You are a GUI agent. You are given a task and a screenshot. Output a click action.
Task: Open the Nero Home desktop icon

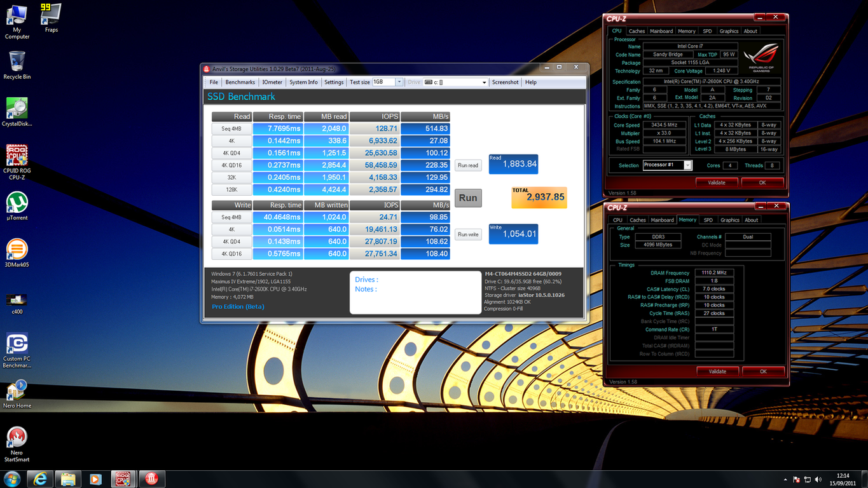(17, 395)
